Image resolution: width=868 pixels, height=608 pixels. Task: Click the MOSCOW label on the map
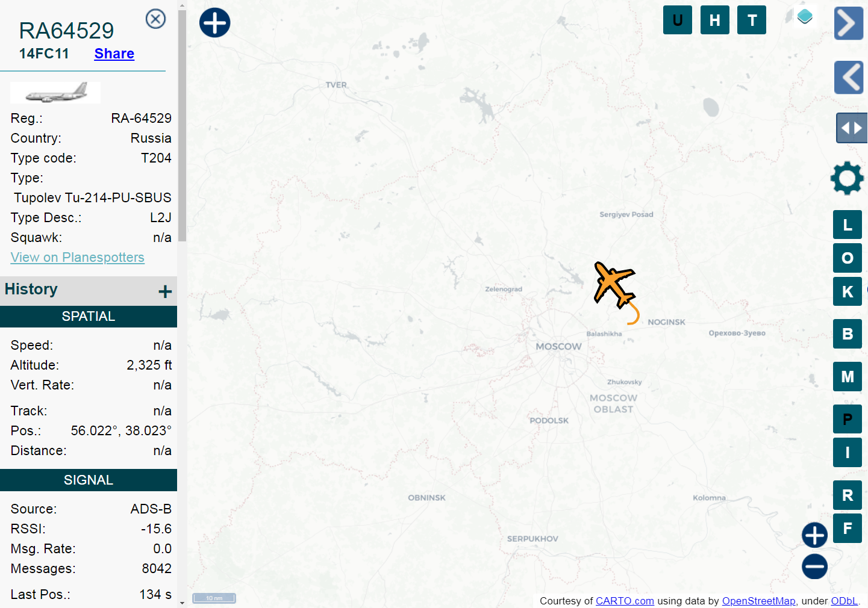pyautogui.click(x=559, y=347)
